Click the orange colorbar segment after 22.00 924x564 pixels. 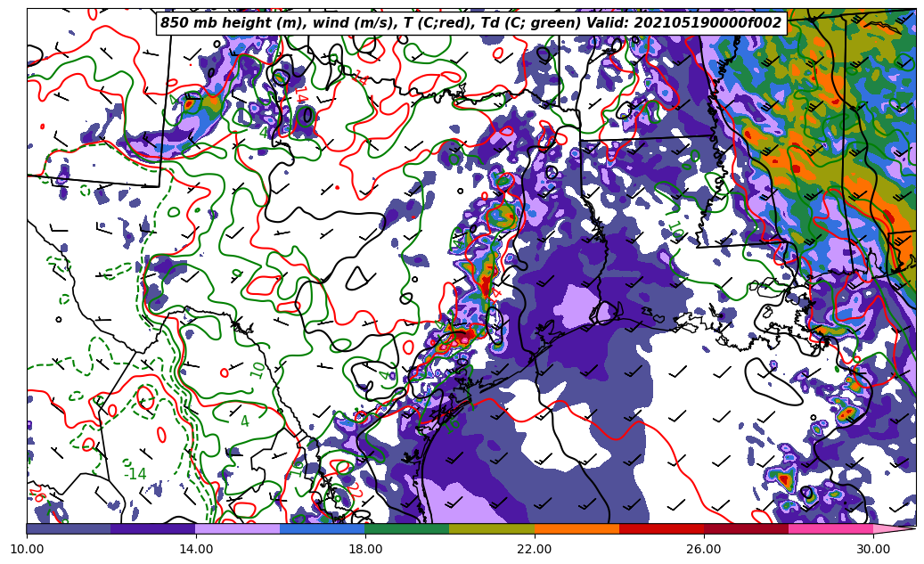(x=576, y=528)
